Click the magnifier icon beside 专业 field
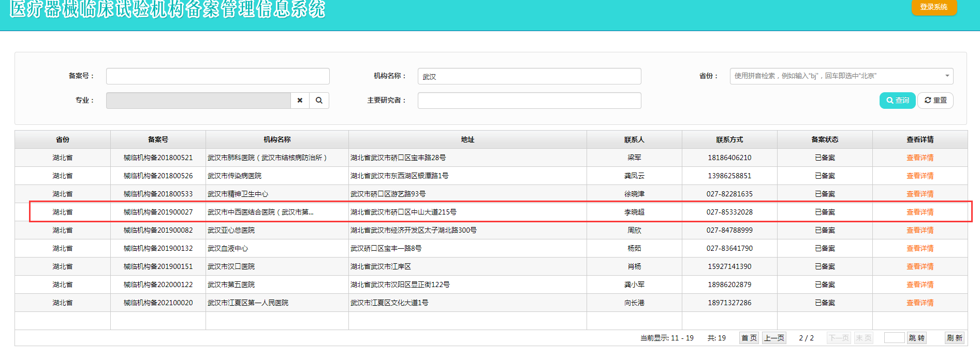This screenshot has width=980, height=356. [x=319, y=101]
